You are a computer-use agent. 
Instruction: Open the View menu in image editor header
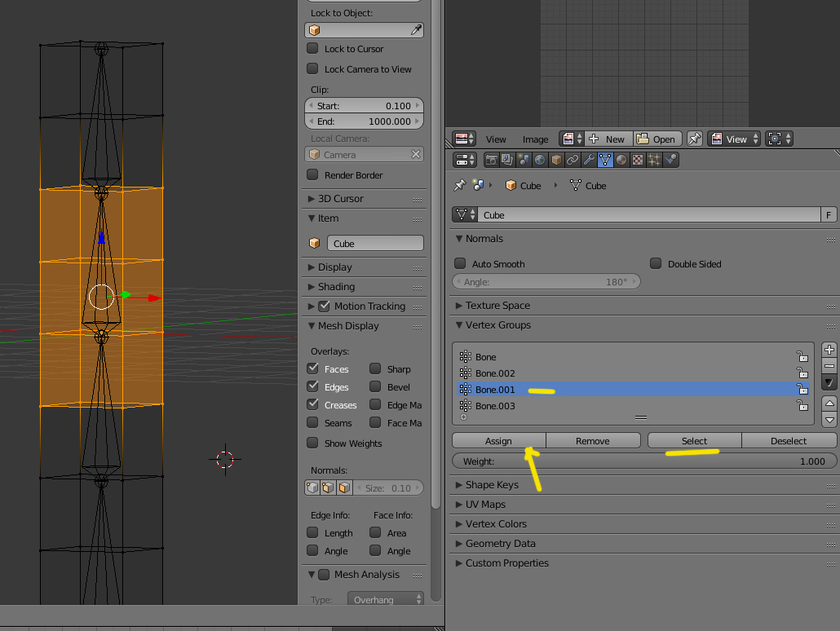496,139
